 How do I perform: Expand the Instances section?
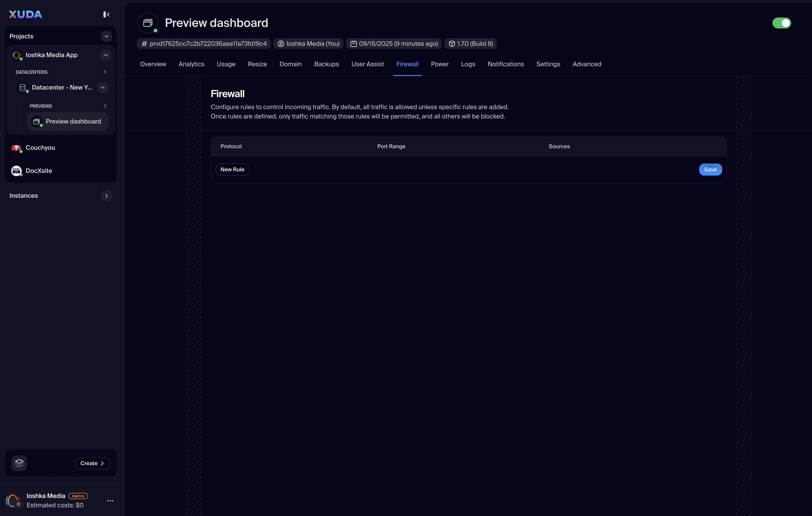(106, 196)
